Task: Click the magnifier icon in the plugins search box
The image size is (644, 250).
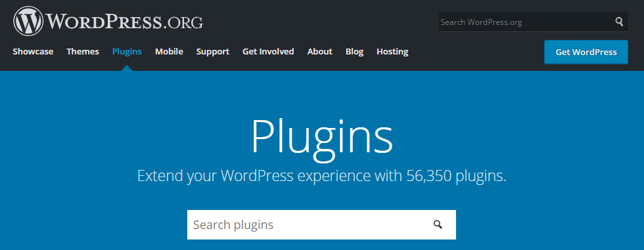Action: (438, 224)
